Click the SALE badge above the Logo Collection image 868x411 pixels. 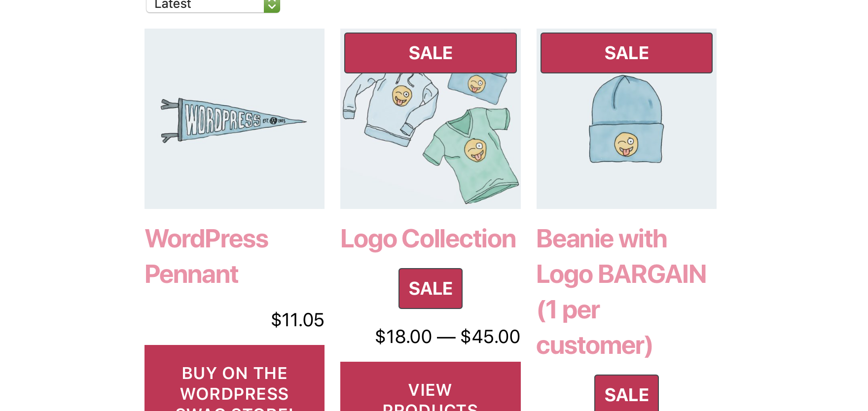pyautogui.click(x=430, y=53)
